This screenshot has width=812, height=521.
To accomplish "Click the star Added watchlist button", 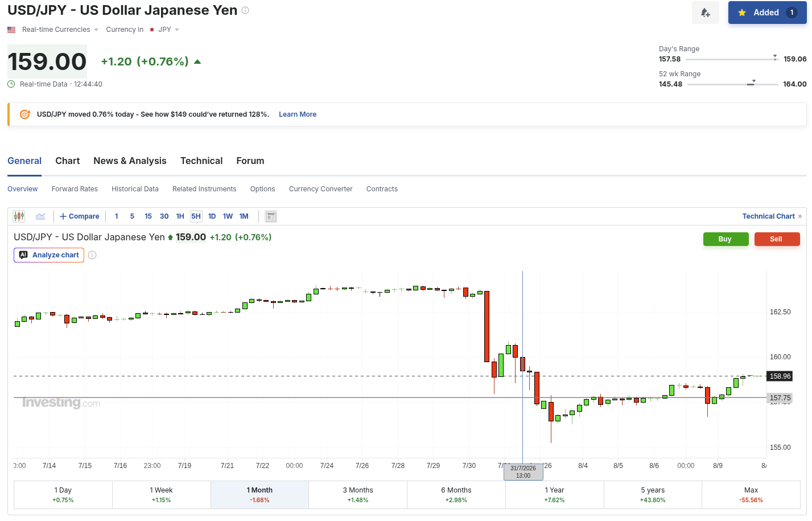I will (x=767, y=13).
